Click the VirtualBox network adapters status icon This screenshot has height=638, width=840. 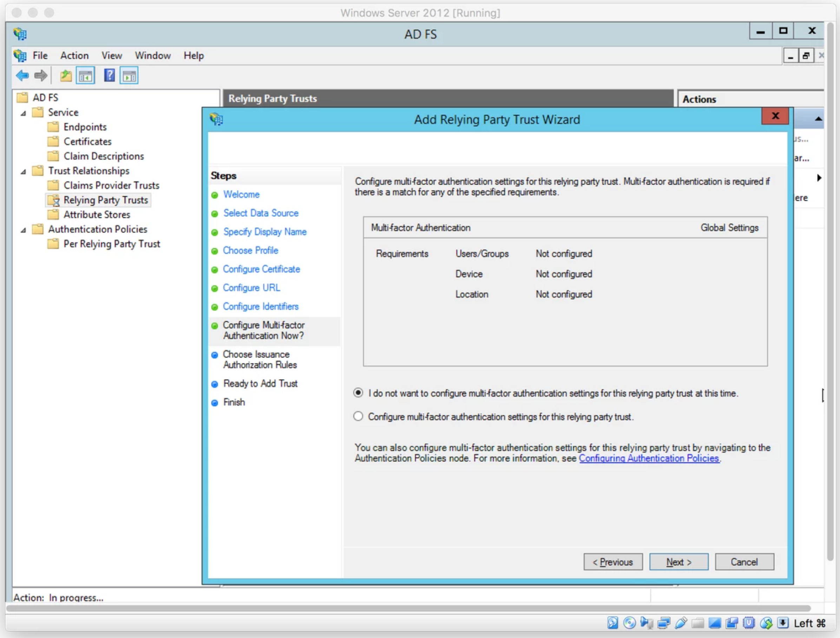click(x=664, y=623)
